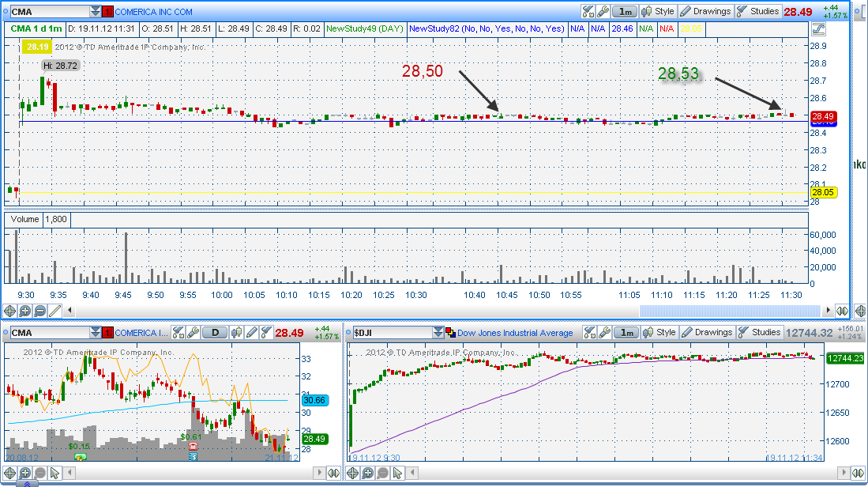Toggle the link circle beside the daily CMA symbol
This screenshot has width=868, height=487.
(6, 332)
